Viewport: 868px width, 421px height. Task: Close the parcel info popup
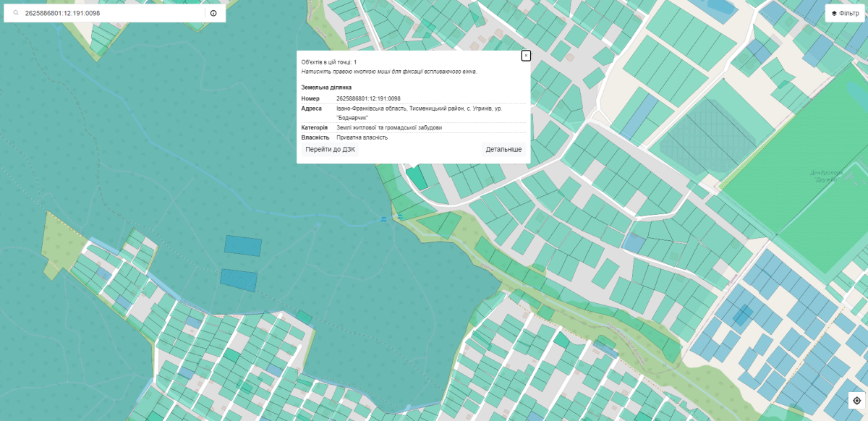(526, 56)
